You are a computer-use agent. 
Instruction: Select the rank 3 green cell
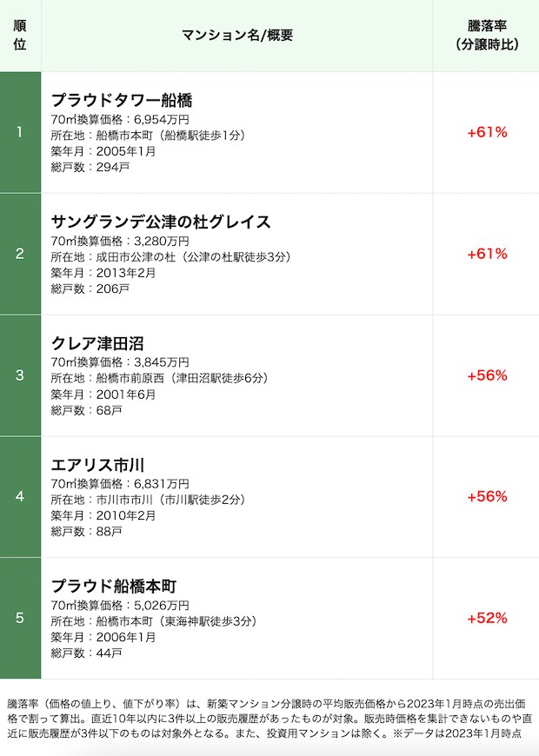click(x=20, y=375)
